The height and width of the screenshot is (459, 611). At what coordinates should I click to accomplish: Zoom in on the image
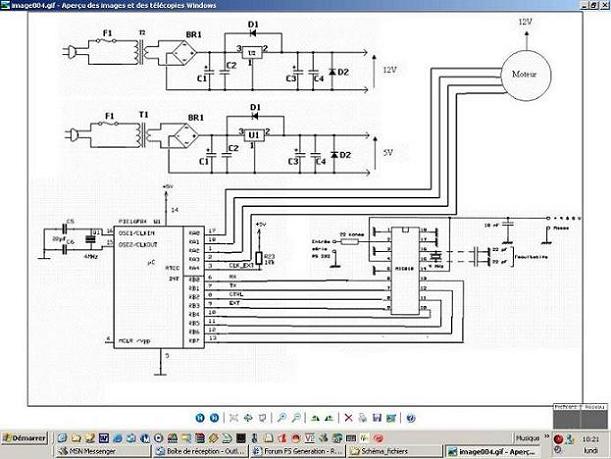[281, 418]
